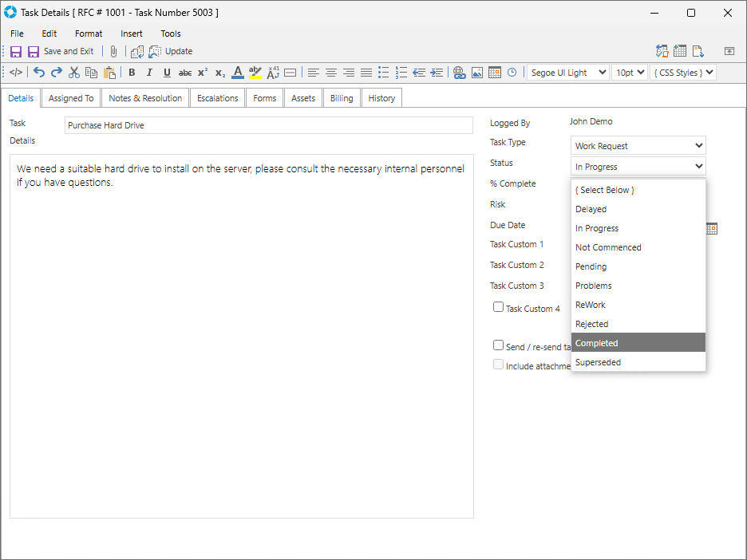This screenshot has height=560, width=747.
Task: Open the Segoe UI Light font dropdown
Action: [567, 73]
